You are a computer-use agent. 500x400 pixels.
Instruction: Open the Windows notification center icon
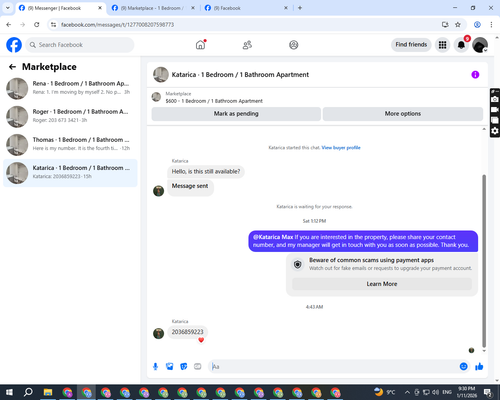point(488,392)
